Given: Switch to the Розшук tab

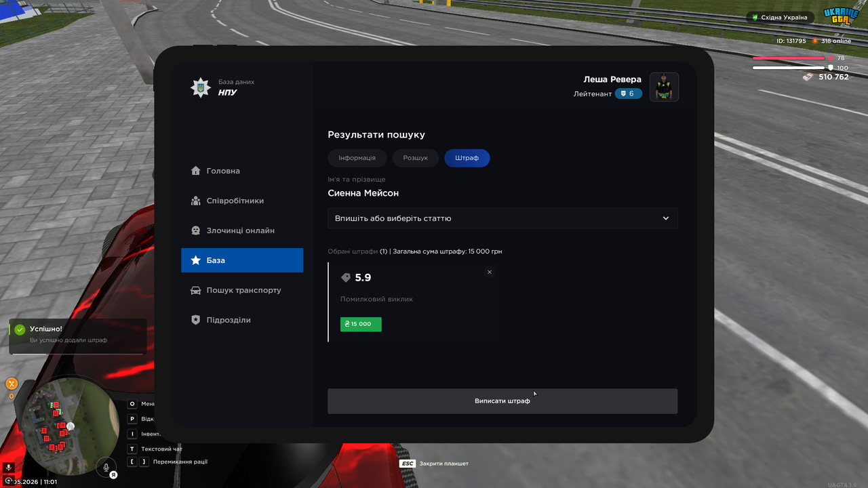Looking at the screenshot, I should (416, 158).
